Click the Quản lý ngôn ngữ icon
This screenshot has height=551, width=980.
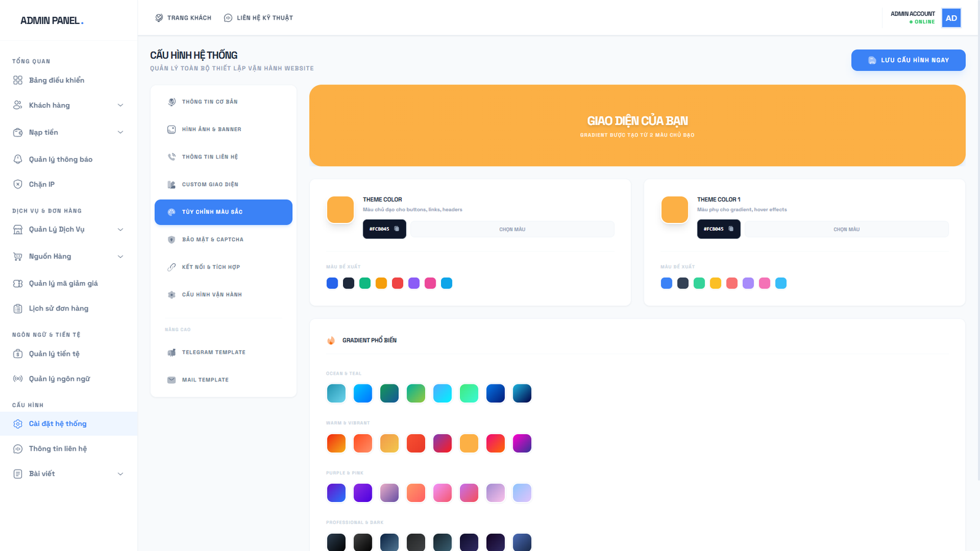tap(18, 379)
